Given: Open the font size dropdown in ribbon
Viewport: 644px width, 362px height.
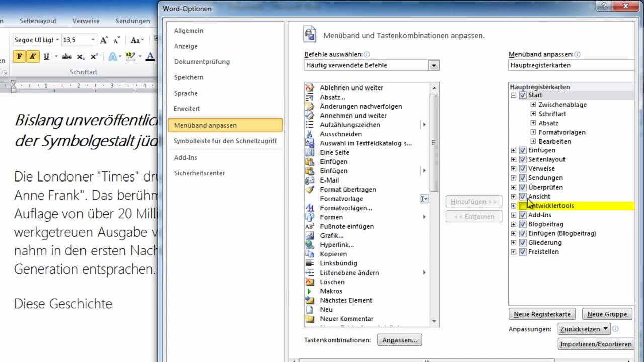Looking at the screenshot, I should (93, 40).
